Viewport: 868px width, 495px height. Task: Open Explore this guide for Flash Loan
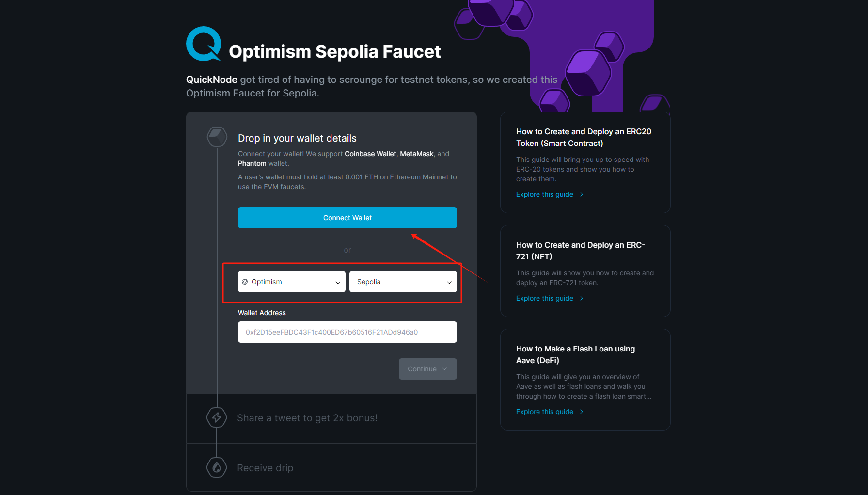point(544,412)
